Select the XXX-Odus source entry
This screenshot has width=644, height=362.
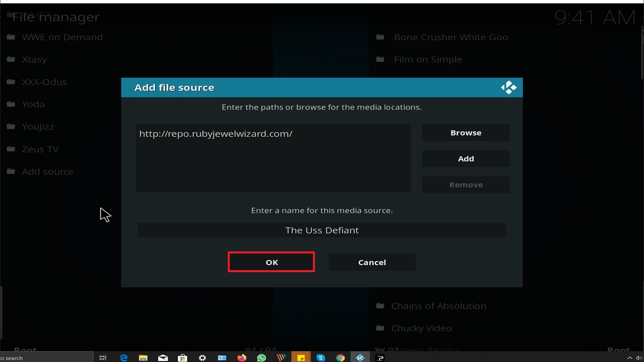(x=45, y=82)
